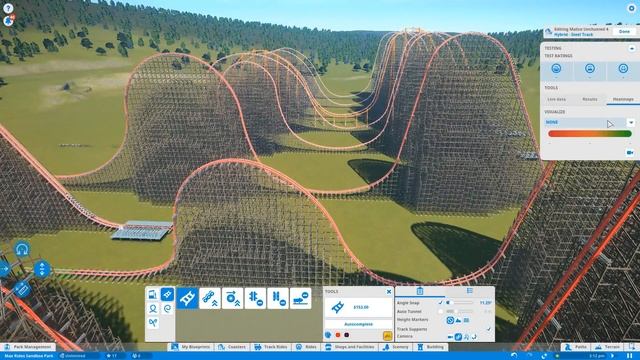The width and height of the screenshot is (640, 360).
Task: Toggle the Auto Tunnel checkbox
Action: (x=440, y=311)
